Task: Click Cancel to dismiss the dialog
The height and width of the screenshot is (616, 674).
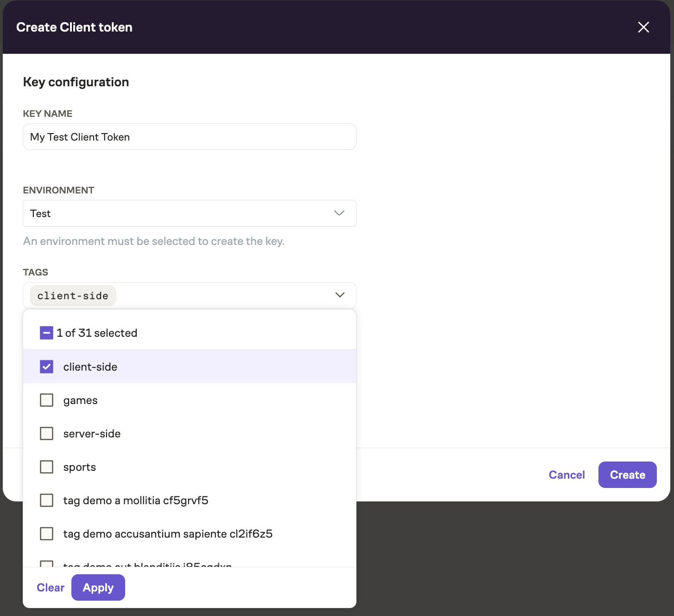Action: [x=566, y=475]
